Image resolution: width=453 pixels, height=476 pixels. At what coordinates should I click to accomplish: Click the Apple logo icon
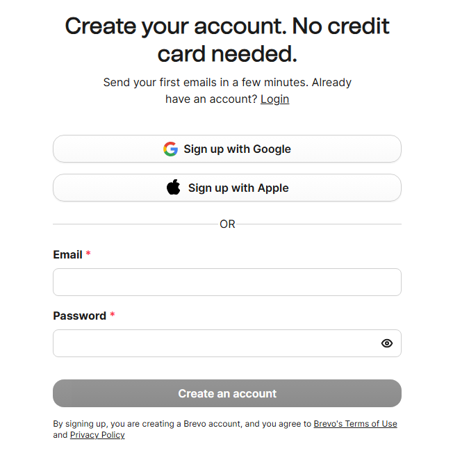[x=174, y=188]
